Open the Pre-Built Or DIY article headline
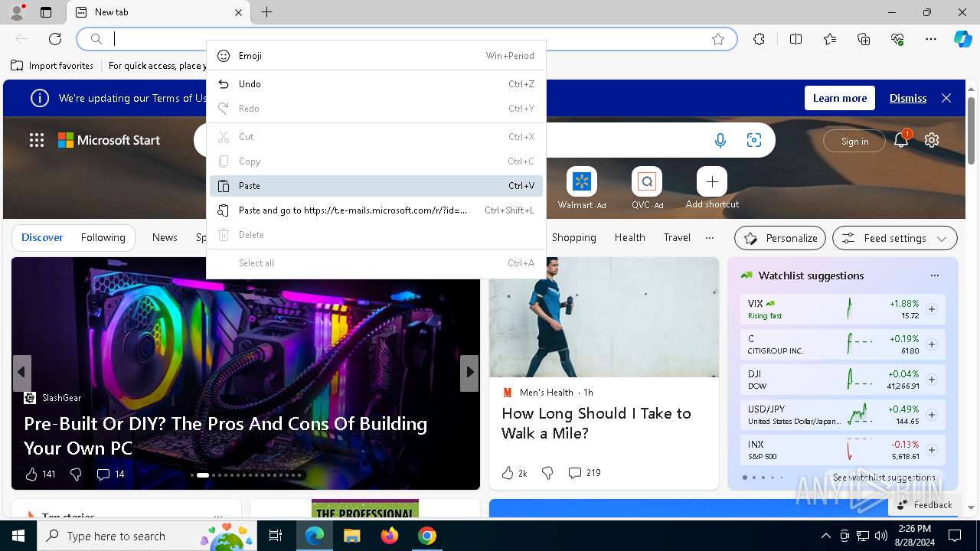 (x=226, y=435)
